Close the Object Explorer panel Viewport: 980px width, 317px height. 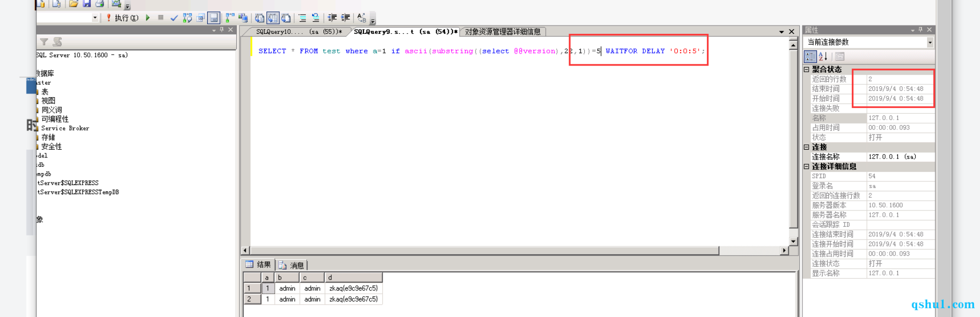pyautogui.click(x=231, y=30)
